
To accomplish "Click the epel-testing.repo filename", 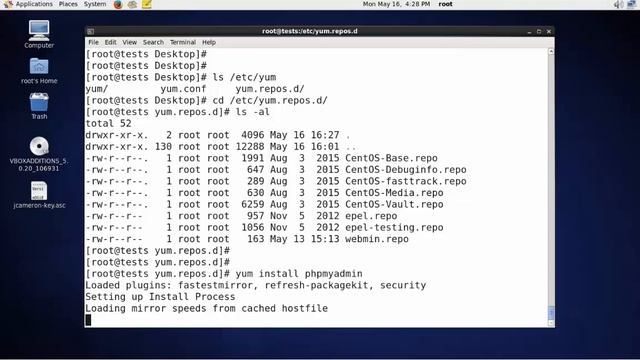I will (x=394, y=227).
